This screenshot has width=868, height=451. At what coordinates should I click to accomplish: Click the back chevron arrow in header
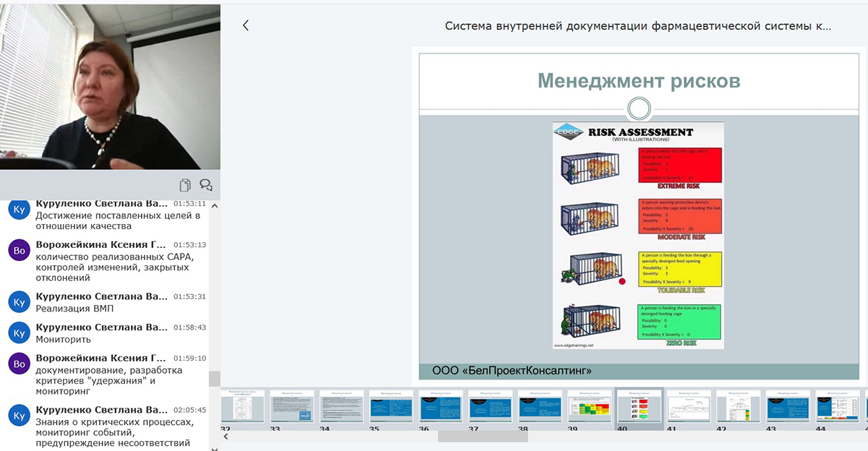tap(245, 25)
